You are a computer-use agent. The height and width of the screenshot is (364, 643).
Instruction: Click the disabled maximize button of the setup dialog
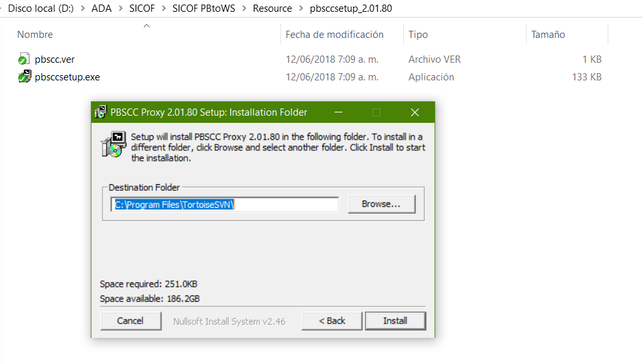pyautogui.click(x=376, y=112)
